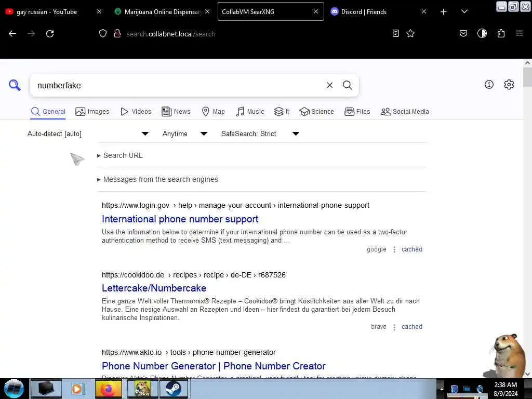Select the General search category

point(48,112)
